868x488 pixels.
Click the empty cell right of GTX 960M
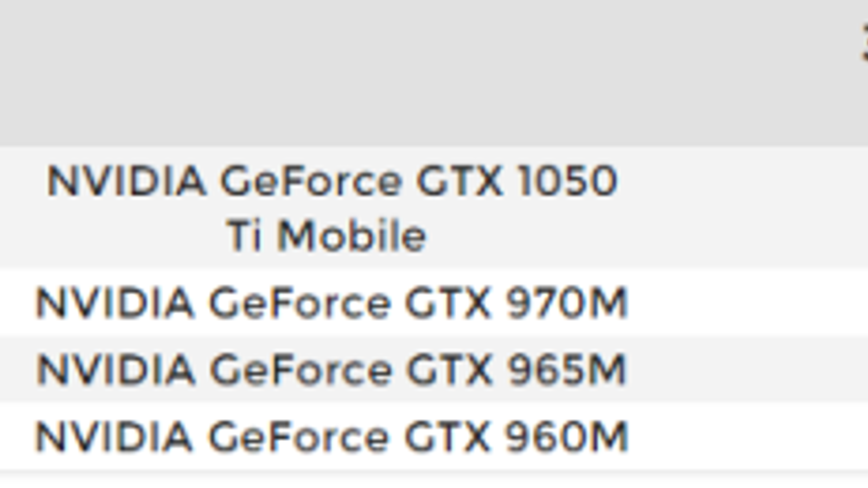click(759, 437)
